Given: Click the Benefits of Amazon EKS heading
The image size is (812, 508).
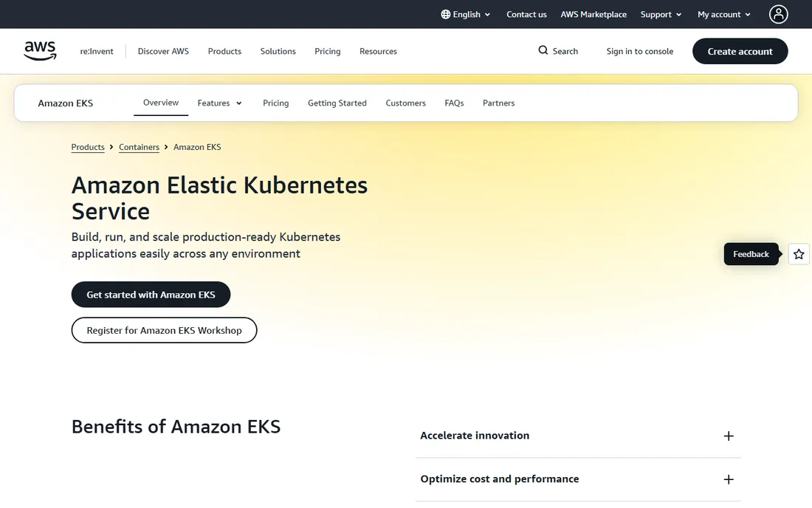Looking at the screenshot, I should [176, 427].
